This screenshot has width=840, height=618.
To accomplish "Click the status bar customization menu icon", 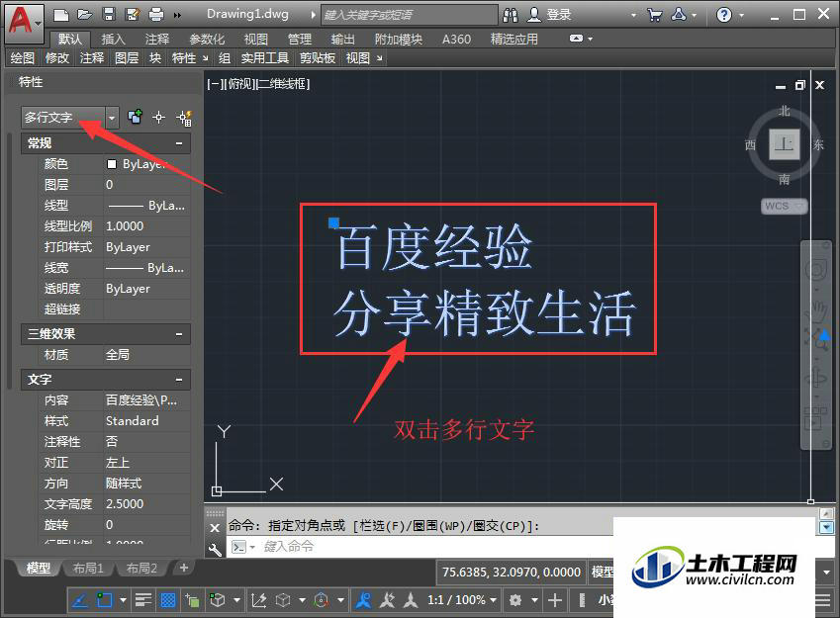I will point(823,600).
